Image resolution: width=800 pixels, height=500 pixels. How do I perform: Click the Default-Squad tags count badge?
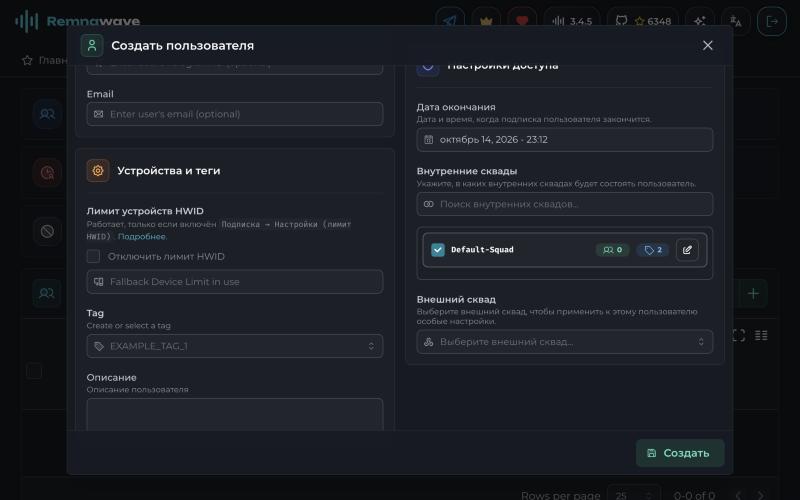653,249
